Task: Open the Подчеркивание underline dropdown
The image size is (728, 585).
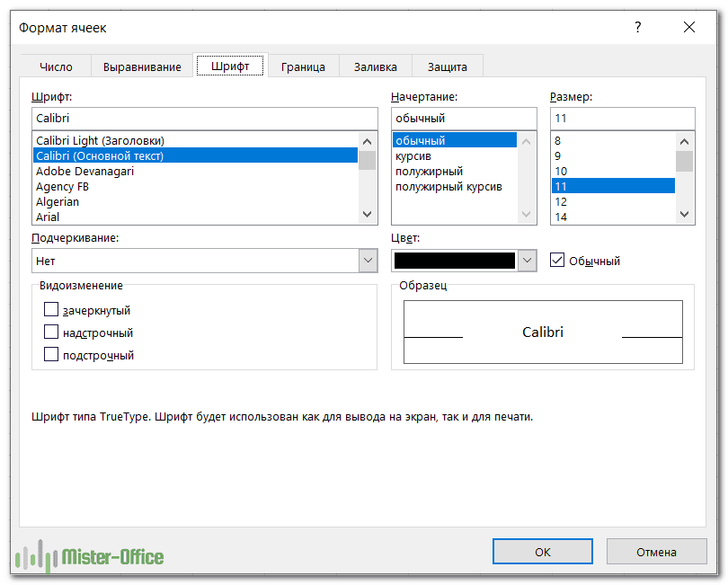Action: pyautogui.click(x=368, y=261)
